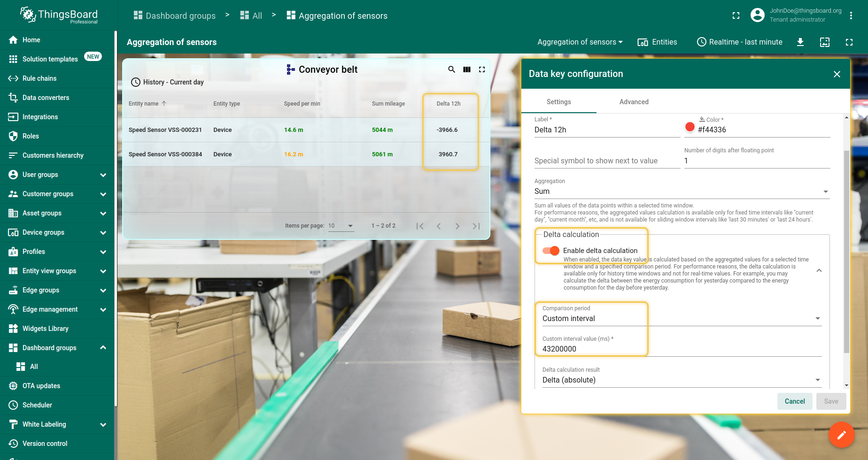The height and width of the screenshot is (460, 868).
Task: Click the red color swatch #f44336
Action: [690, 127]
